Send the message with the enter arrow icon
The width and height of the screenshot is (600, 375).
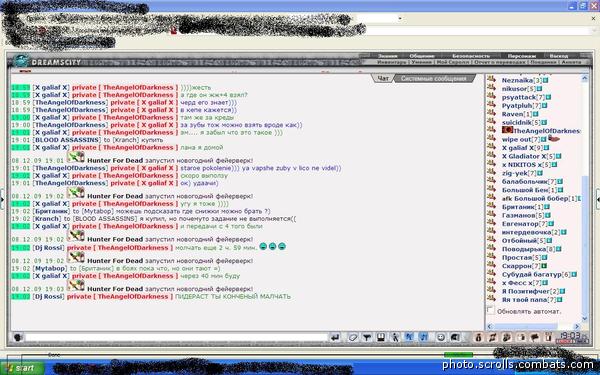(335, 338)
